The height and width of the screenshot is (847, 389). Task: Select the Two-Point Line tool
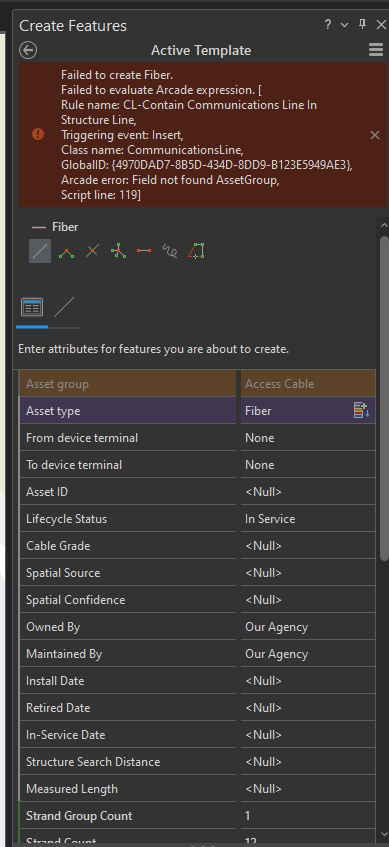tap(144, 251)
